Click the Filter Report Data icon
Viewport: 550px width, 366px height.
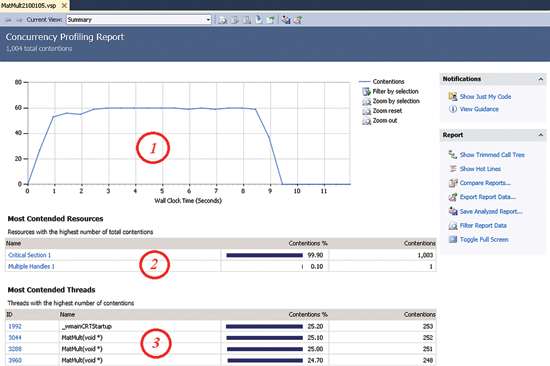(453, 226)
